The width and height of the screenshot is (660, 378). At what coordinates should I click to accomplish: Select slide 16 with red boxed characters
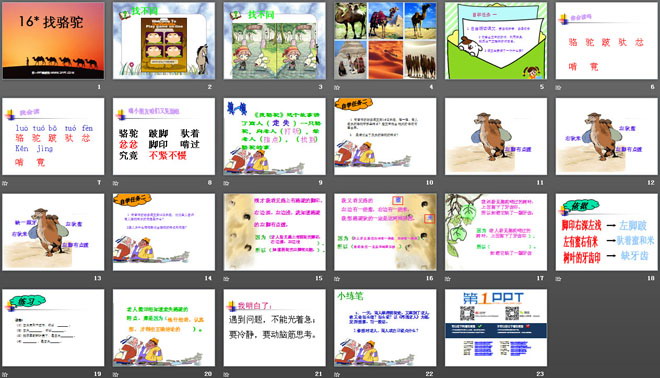point(385,232)
